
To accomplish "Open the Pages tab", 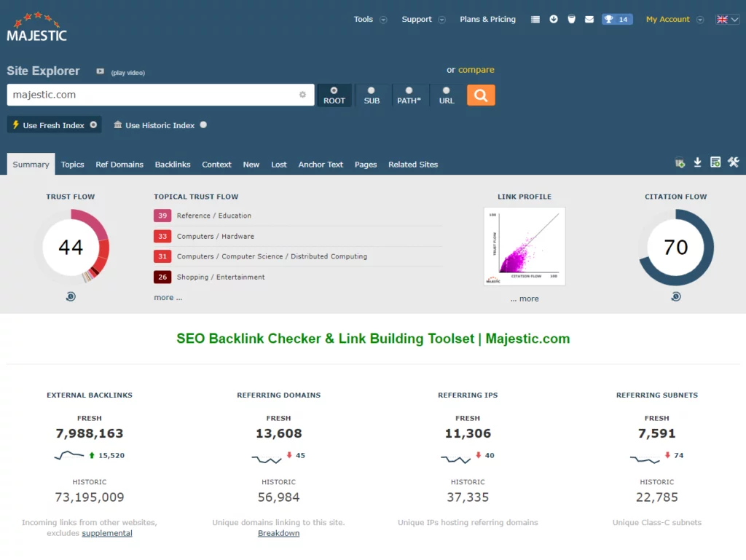I will (366, 165).
